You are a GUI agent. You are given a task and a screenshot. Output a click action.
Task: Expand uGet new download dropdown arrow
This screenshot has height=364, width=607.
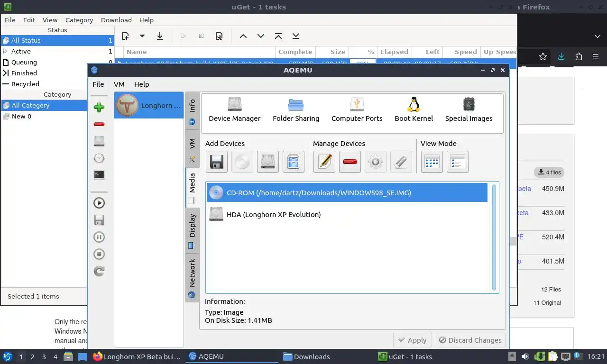pos(142,36)
